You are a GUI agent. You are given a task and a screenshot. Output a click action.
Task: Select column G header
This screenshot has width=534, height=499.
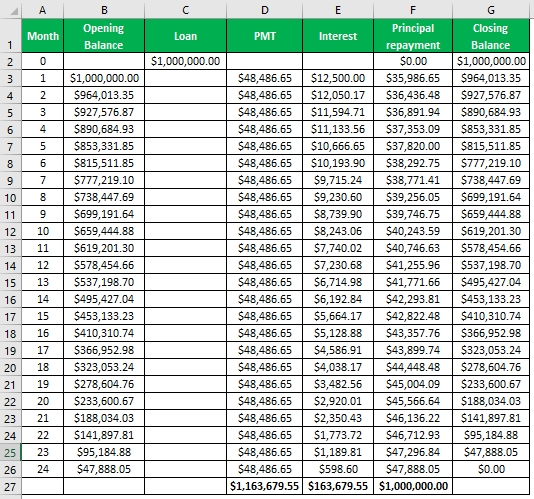pyautogui.click(x=491, y=10)
